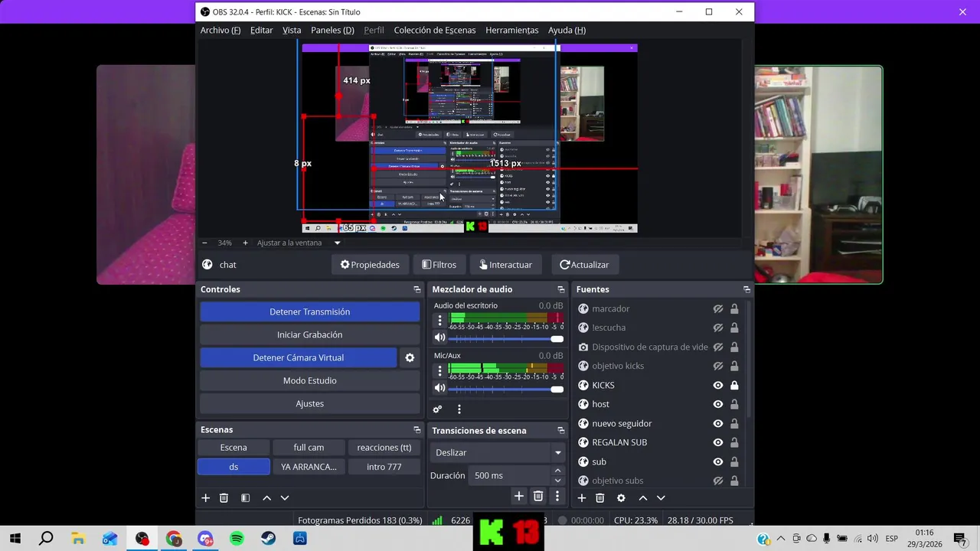Undock the Mezclador de audio panel

(560, 289)
